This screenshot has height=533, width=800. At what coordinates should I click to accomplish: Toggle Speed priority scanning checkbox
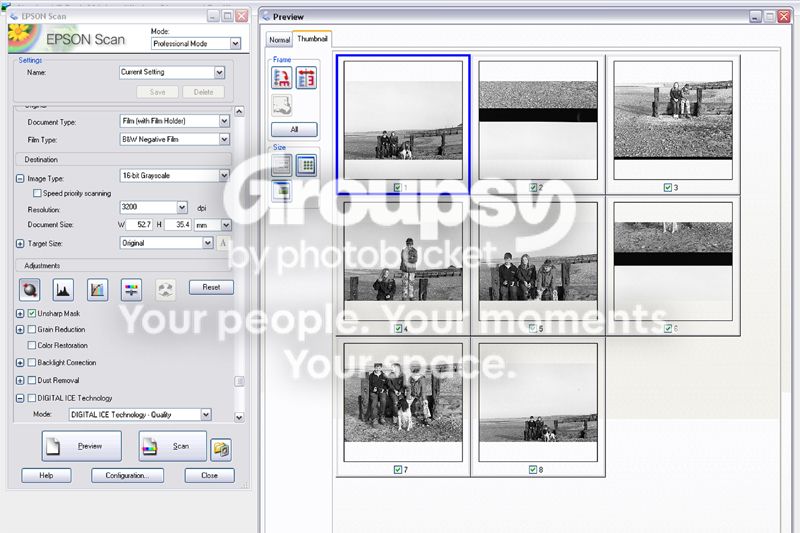[x=37, y=193]
